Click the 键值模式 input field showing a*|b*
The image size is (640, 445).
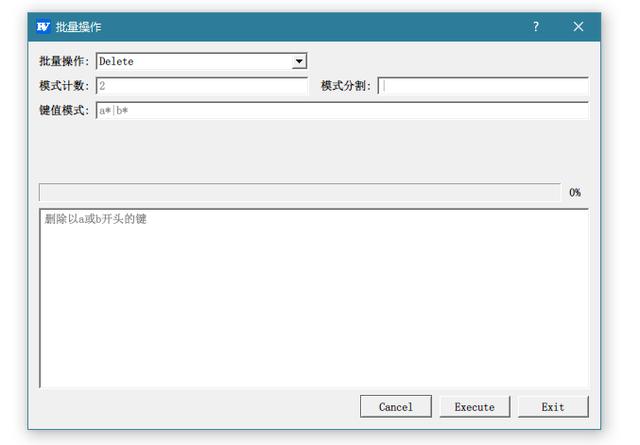click(x=342, y=111)
